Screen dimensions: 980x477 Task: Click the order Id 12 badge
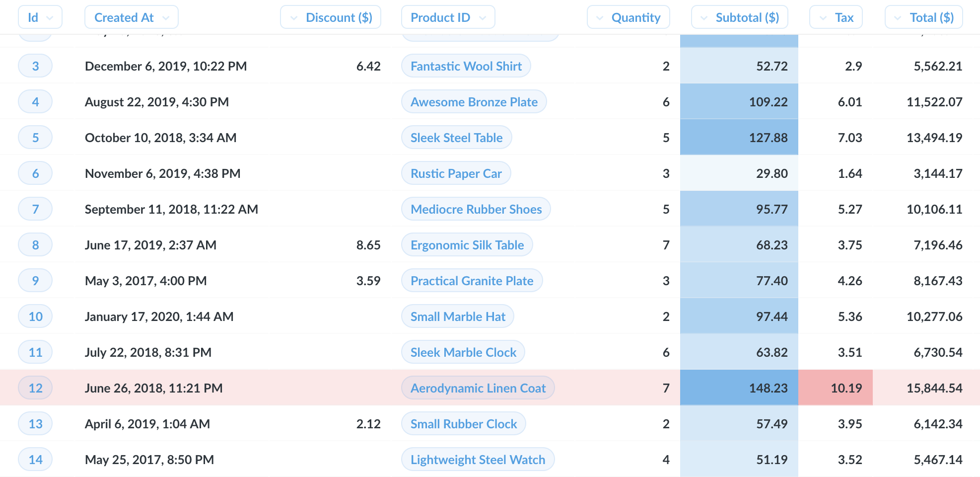[x=35, y=388]
